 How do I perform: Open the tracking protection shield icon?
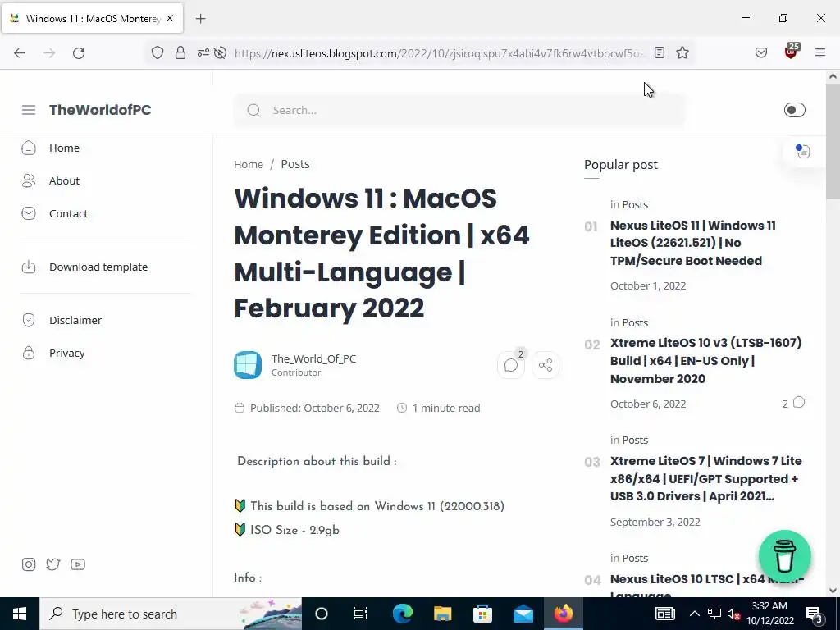point(157,52)
